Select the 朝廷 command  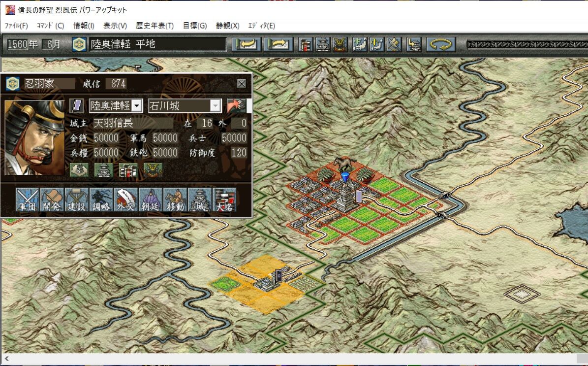(151, 200)
